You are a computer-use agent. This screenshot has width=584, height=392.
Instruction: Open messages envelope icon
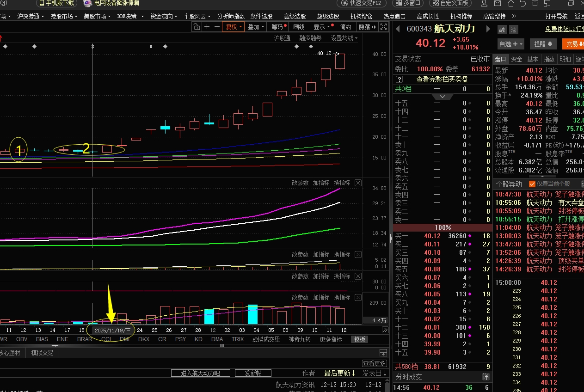[x=497, y=4]
